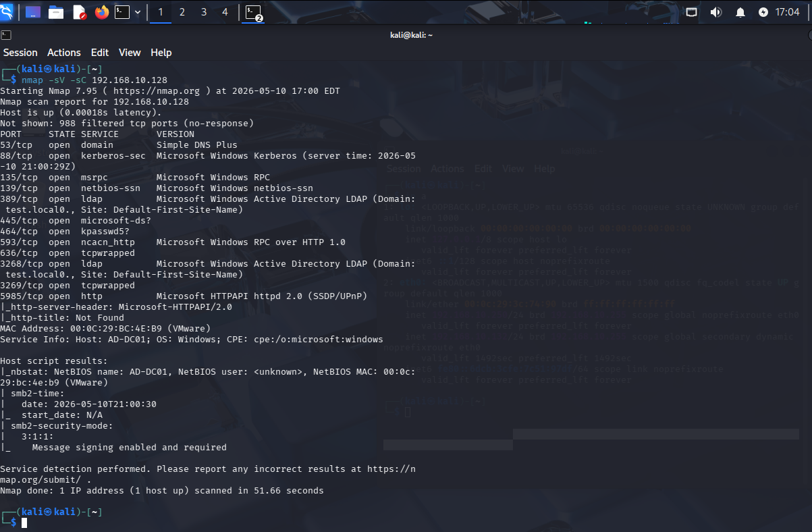812x532 pixels.
Task: Click 'MAC Address: 00:0C:29:BC:4E:B9' line
Action: point(105,329)
